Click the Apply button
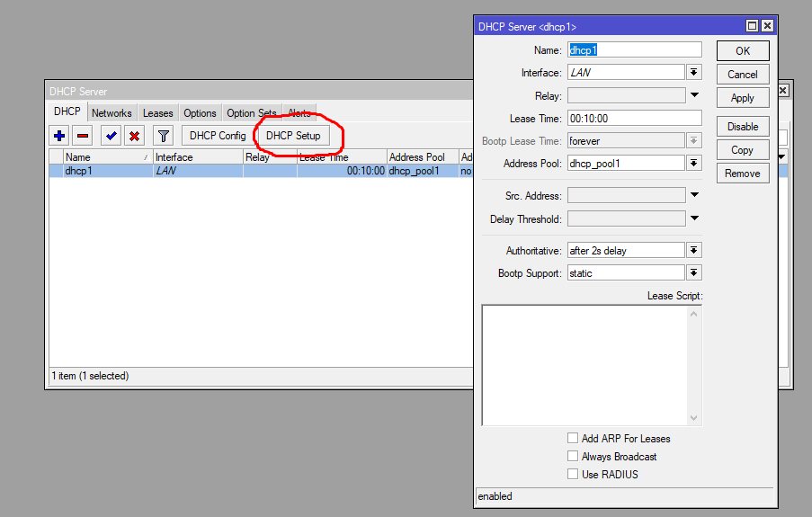This screenshot has width=812, height=517. (742, 98)
